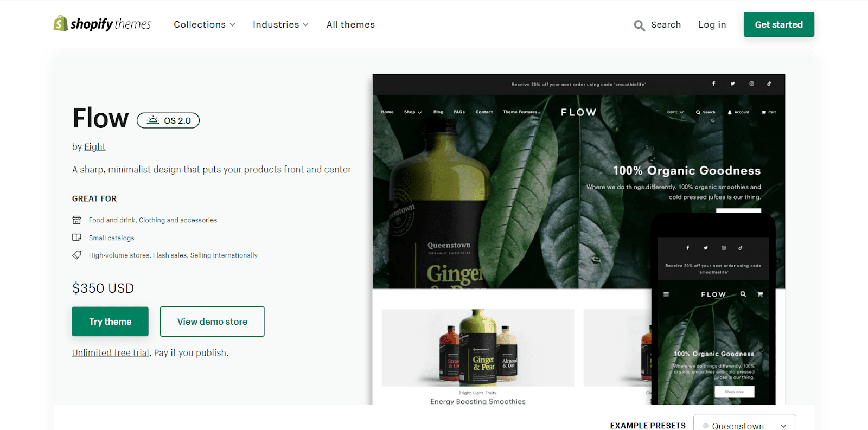Click the Shopify bag logo icon
Viewport: 868px width, 430px height.
pyautogui.click(x=60, y=23)
